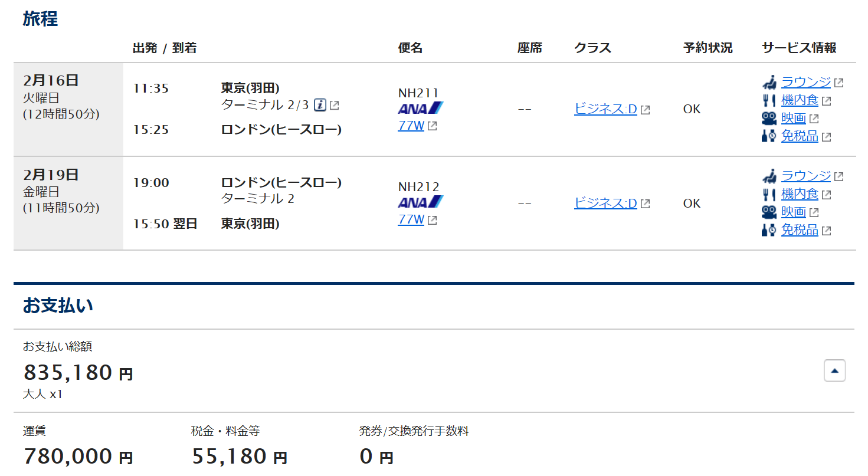868x476 pixels.
Task: Open ビジネス:D class link for NH211
Action: point(605,109)
